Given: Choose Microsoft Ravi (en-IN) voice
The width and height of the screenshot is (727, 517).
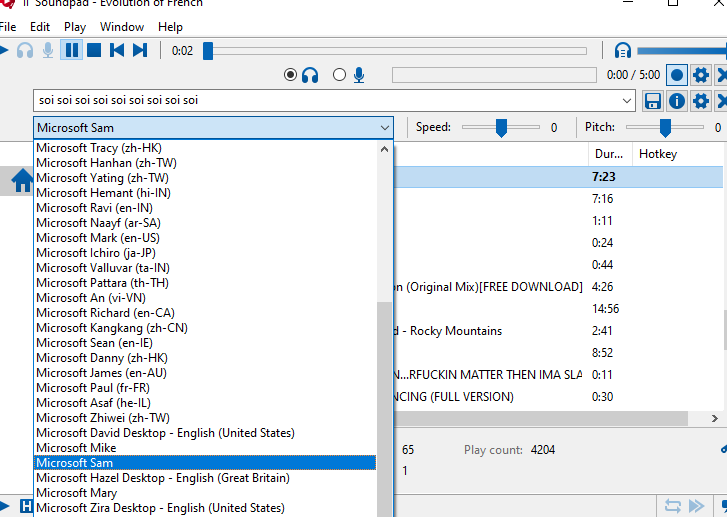Looking at the screenshot, I should point(205,208).
